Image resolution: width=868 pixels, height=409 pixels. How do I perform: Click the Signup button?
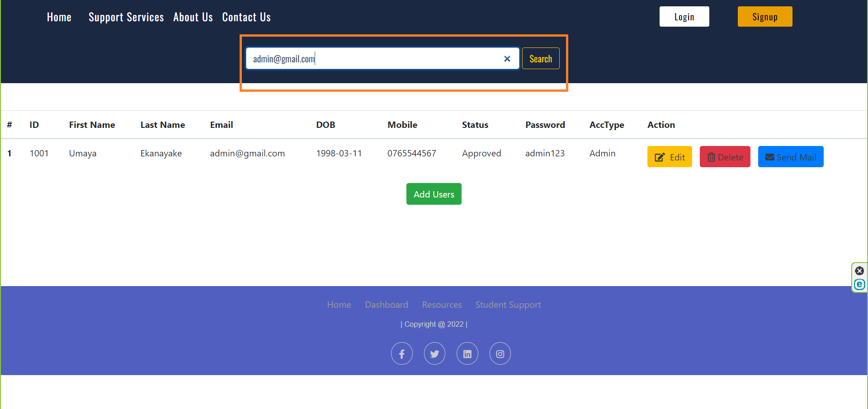point(765,17)
